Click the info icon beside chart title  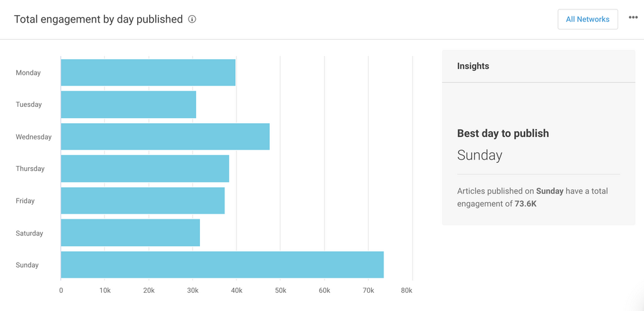pos(192,19)
